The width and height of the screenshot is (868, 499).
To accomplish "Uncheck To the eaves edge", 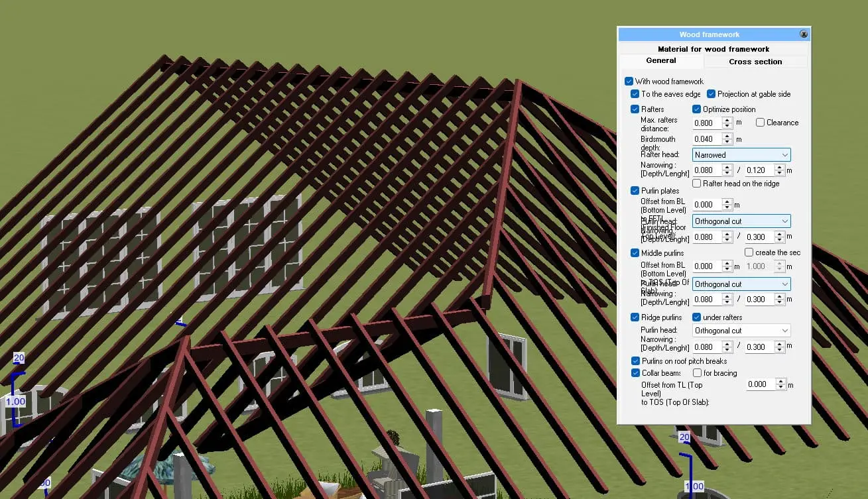I will tap(635, 94).
